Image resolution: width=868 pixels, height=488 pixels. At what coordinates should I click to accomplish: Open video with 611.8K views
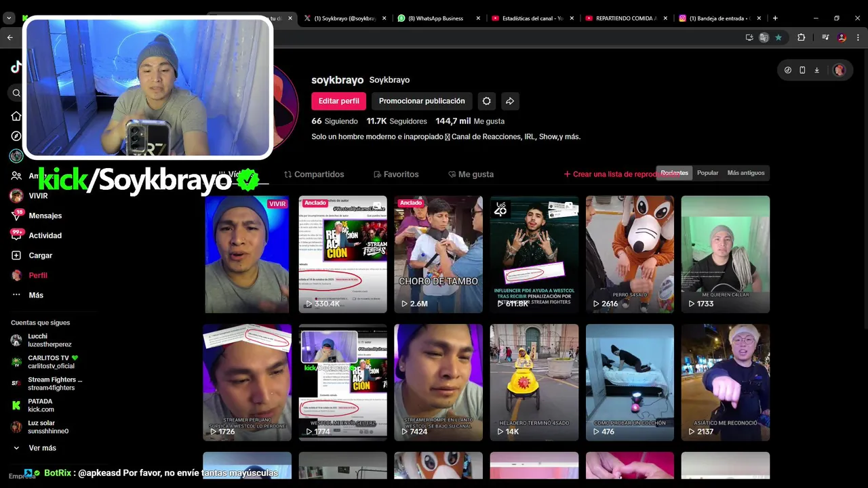(534, 254)
